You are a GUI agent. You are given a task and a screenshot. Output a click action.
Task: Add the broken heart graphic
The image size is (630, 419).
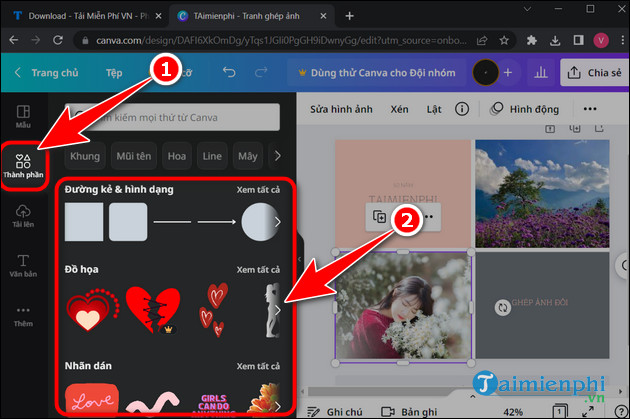[153, 309]
